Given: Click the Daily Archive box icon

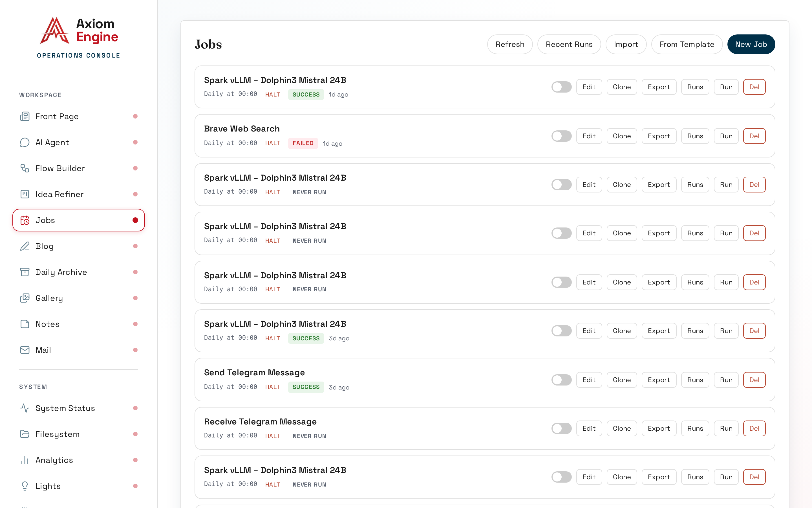Looking at the screenshot, I should click(25, 272).
